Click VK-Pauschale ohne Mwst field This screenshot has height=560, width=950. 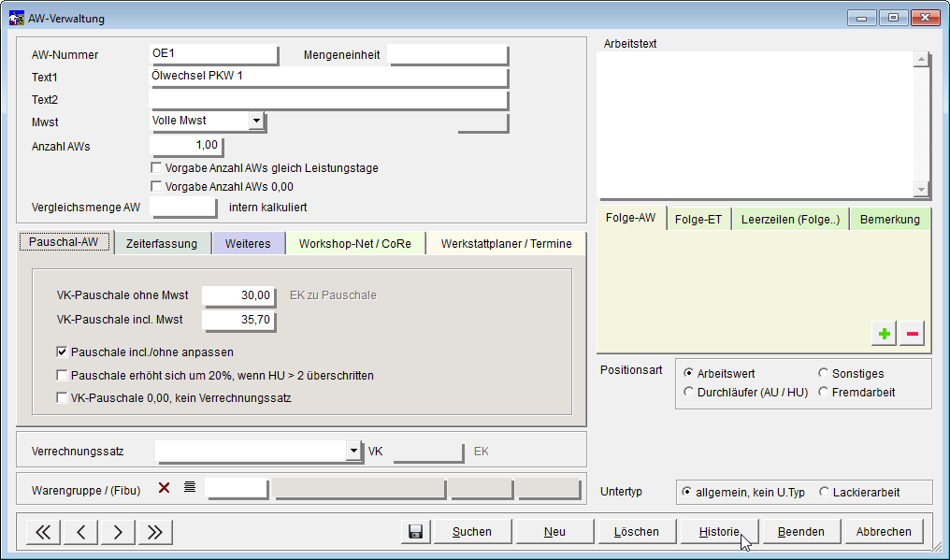(238, 295)
